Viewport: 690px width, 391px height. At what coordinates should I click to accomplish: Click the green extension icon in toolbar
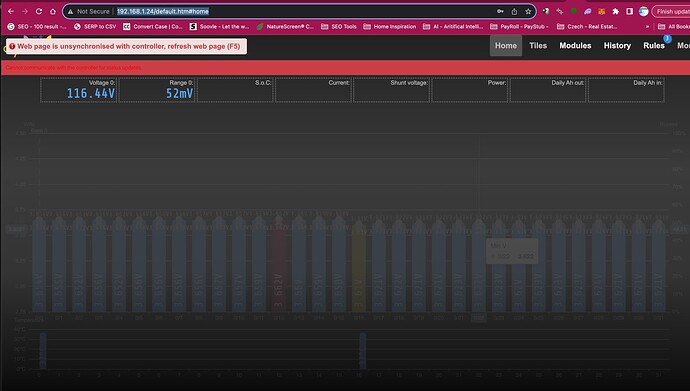point(574,11)
